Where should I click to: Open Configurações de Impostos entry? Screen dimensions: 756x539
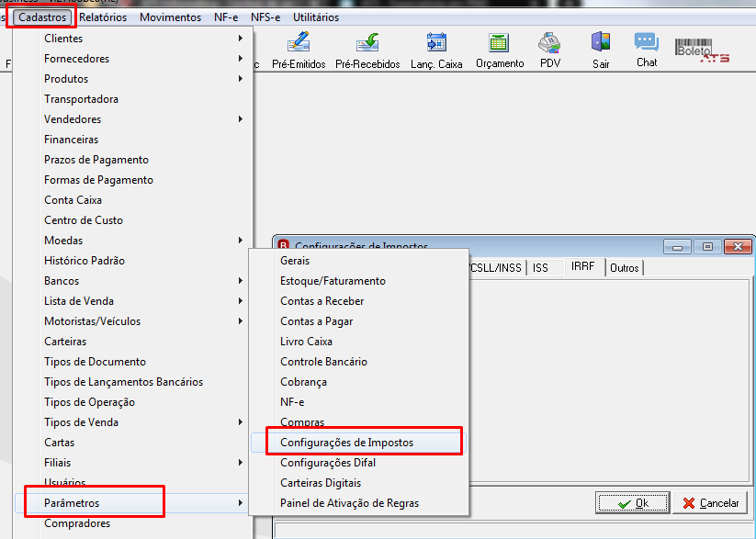coord(359,442)
